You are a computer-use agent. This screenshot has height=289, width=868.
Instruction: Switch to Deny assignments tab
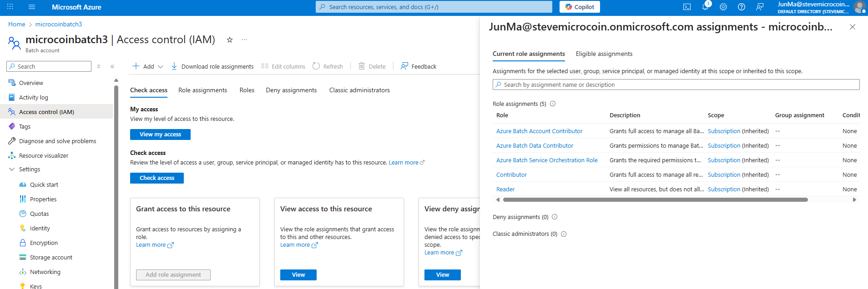point(291,90)
